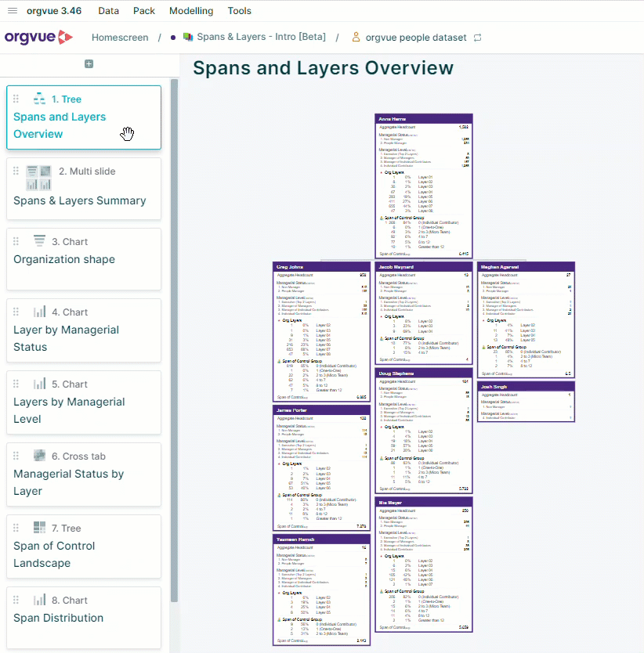Click the slide list vertical scrollbar
The width and height of the screenshot is (644, 653).
click(174, 341)
